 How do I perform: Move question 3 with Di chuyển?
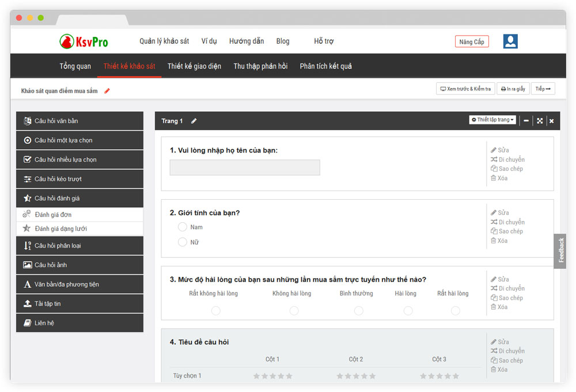coord(507,288)
